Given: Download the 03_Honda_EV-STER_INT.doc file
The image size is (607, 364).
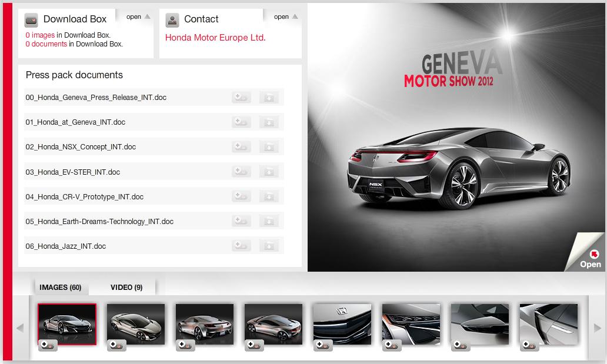Looking at the screenshot, I should pyautogui.click(x=269, y=172).
